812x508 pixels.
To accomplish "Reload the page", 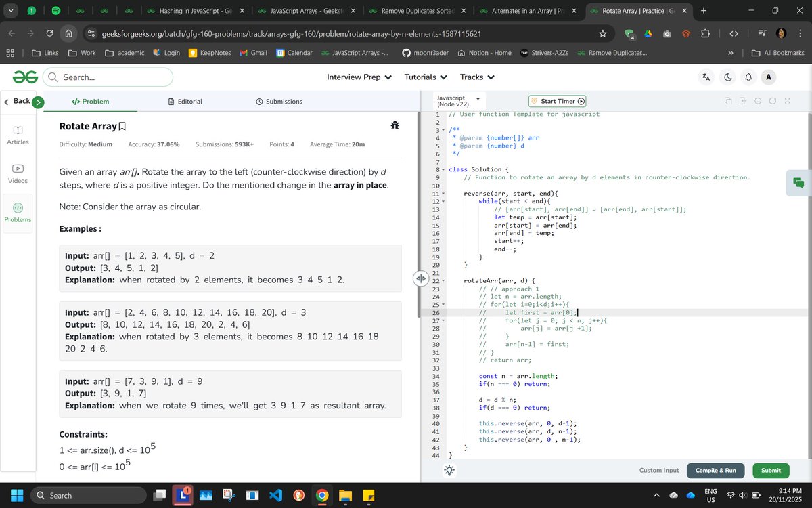I will pos(49,34).
